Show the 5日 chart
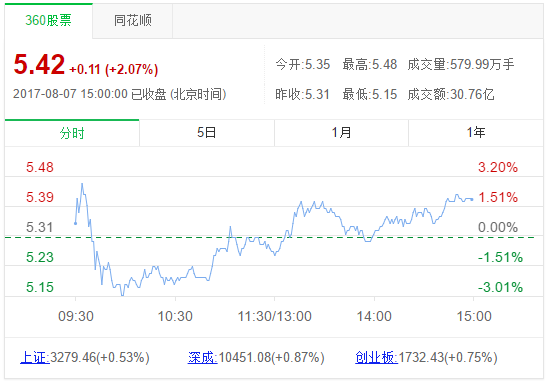Screen dimensions: 548x382 (207, 133)
